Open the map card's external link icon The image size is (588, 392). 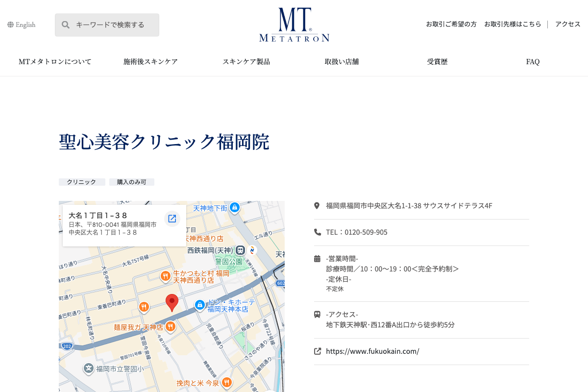172,219
